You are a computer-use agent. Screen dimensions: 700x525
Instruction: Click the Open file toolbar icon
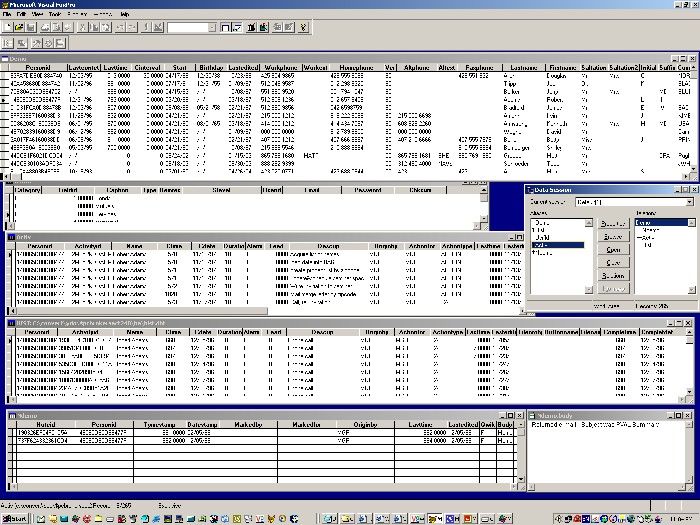20,27
